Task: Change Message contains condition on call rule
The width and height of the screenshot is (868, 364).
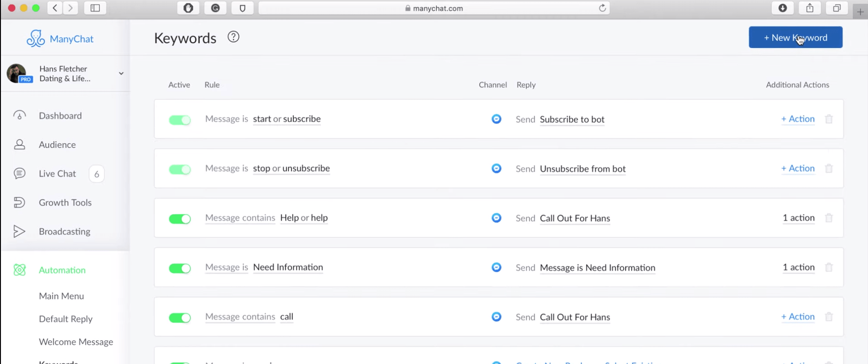Action: 240,317
